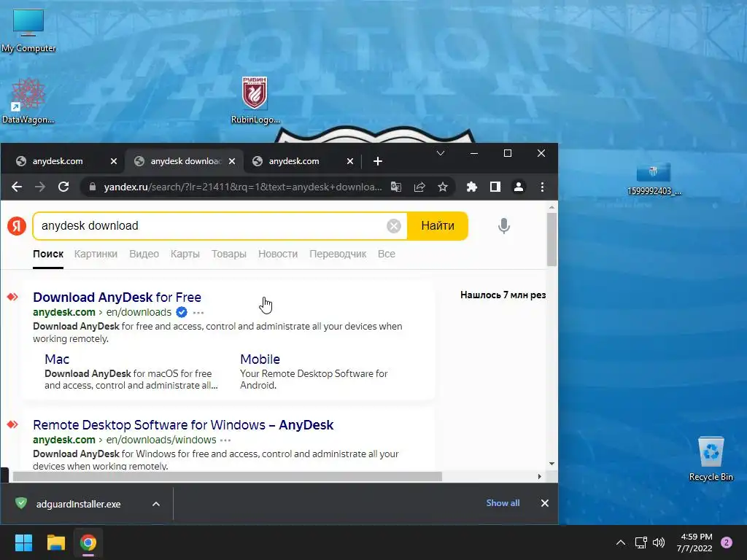This screenshot has height=560, width=747.
Task: Open the Видео tab
Action: pyautogui.click(x=144, y=254)
